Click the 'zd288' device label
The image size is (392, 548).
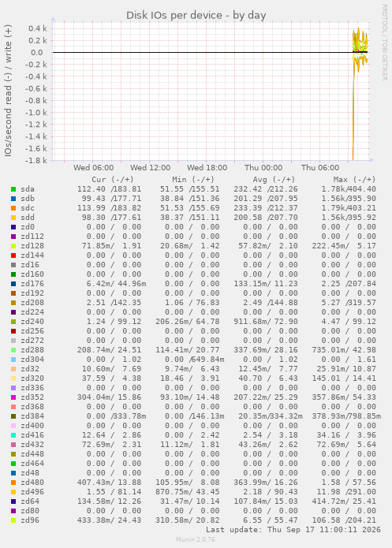coord(32,350)
